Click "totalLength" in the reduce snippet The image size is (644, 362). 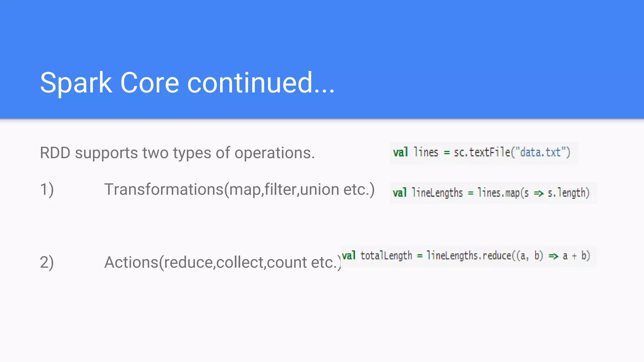[x=386, y=256]
